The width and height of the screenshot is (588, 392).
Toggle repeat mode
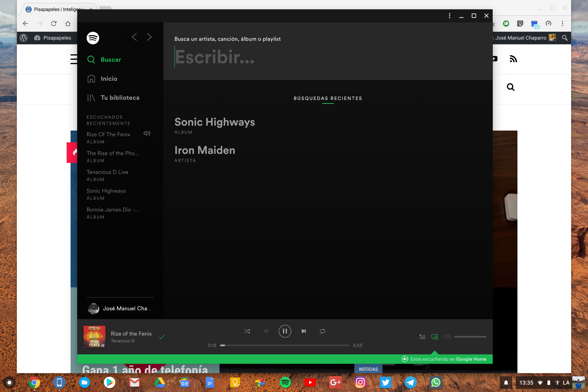(x=322, y=331)
